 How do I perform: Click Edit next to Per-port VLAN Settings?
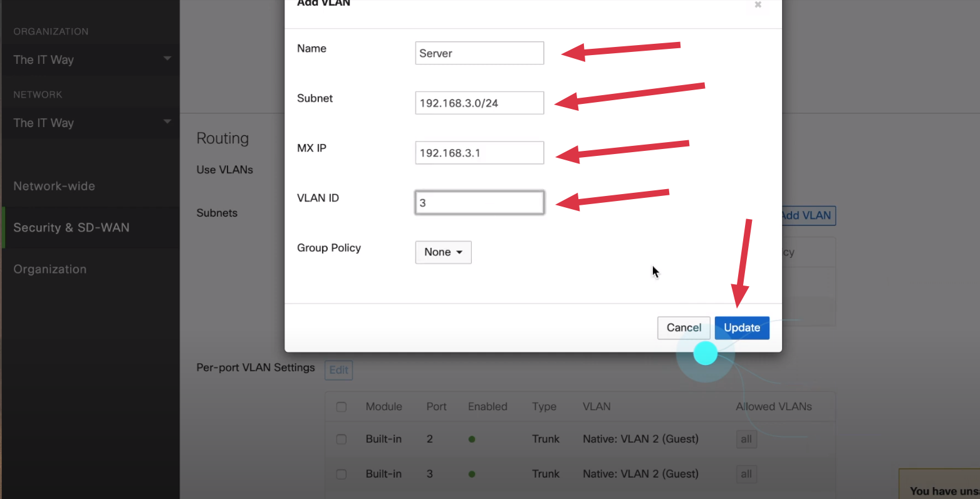[338, 370]
